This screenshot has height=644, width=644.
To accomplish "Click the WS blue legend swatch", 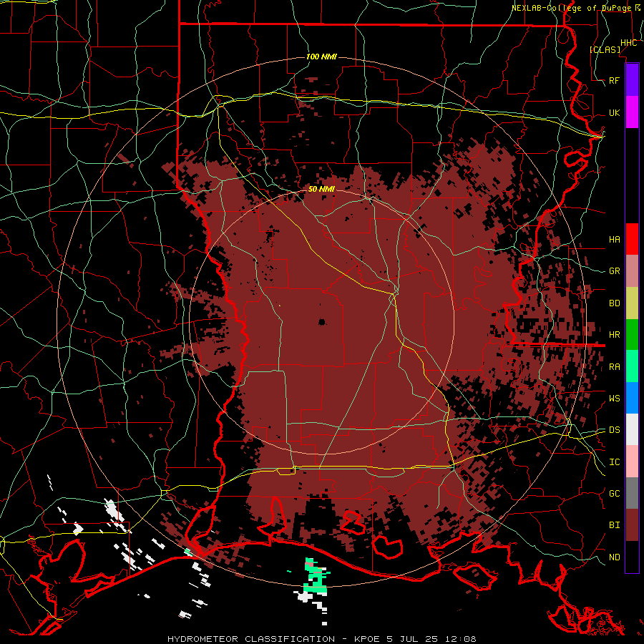I will [x=632, y=398].
